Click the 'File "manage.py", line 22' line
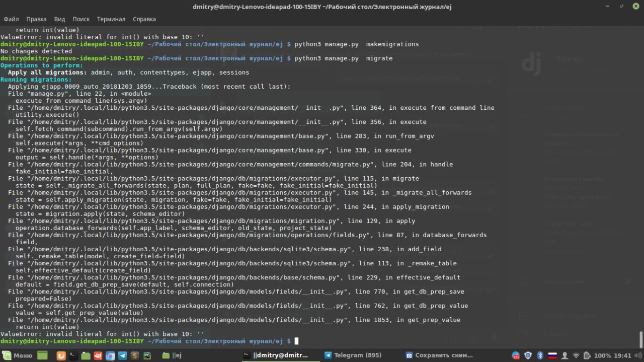The image size is (644, 362). pyautogui.click(x=79, y=94)
